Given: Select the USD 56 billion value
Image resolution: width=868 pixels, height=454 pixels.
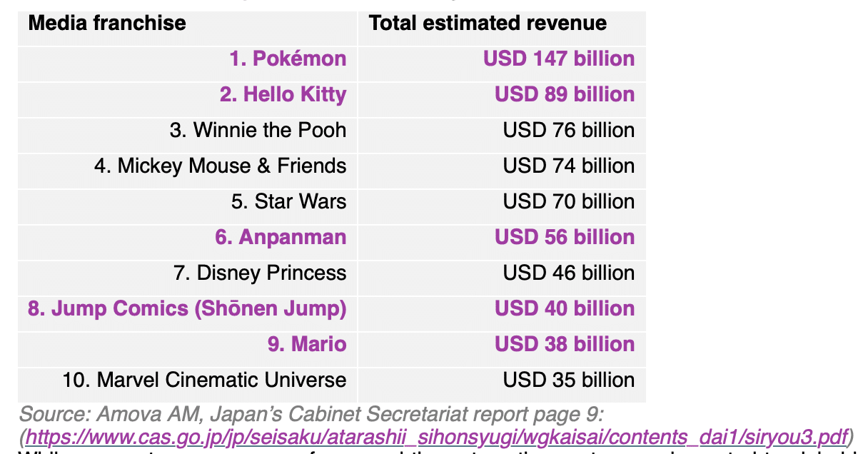Looking at the screenshot, I should click(x=565, y=237).
